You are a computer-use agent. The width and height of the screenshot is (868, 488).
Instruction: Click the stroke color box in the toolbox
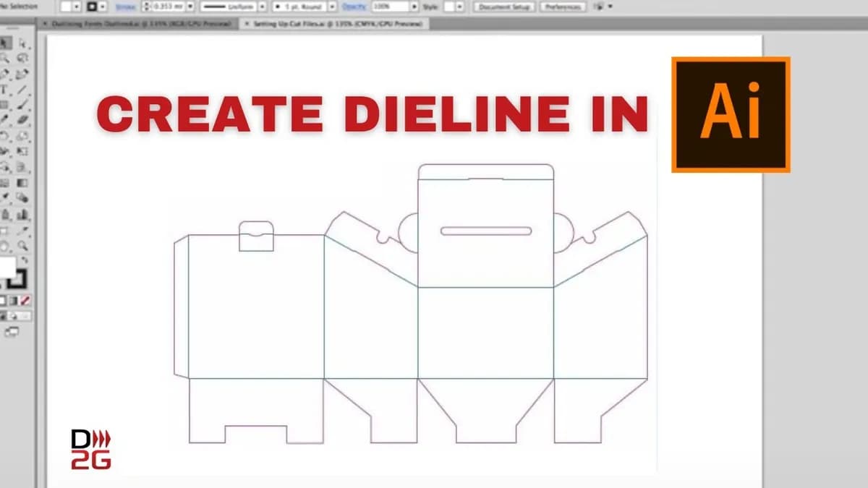tap(17, 278)
